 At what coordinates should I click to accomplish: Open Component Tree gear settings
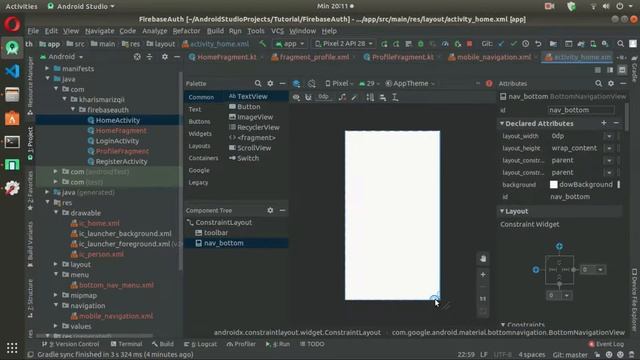(x=270, y=210)
